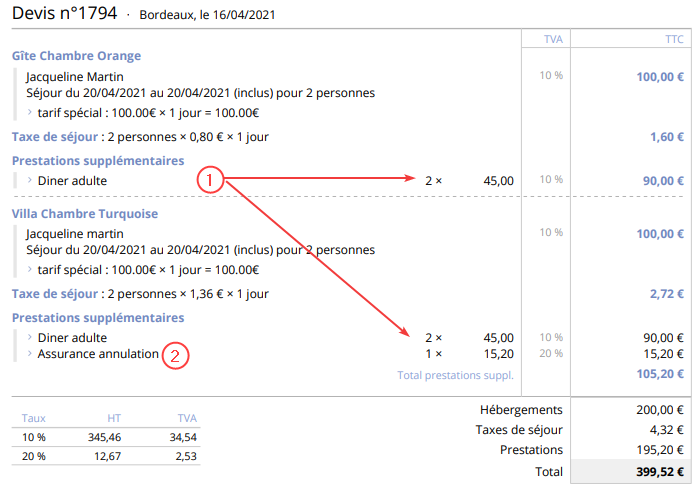Click the red circled number 1 marker
Image resolution: width=692 pixels, height=484 pixels.
pyautogui.click(x=209, y=180)
